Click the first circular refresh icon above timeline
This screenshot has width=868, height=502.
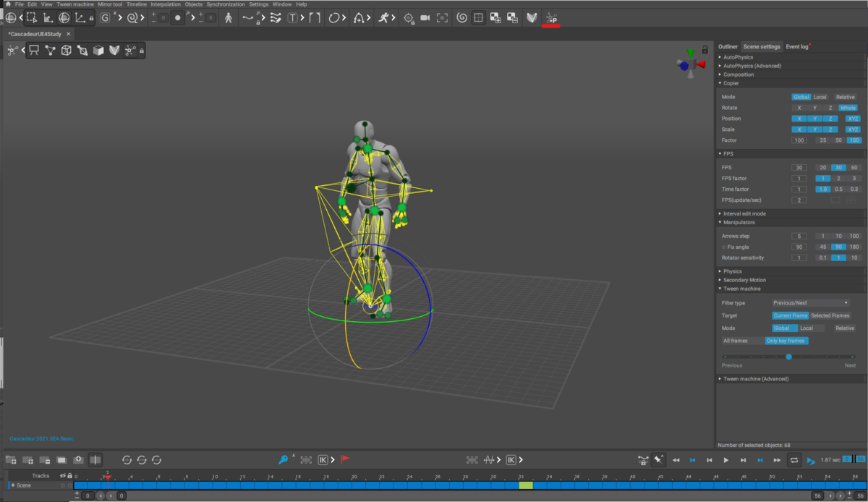[127, 459]
